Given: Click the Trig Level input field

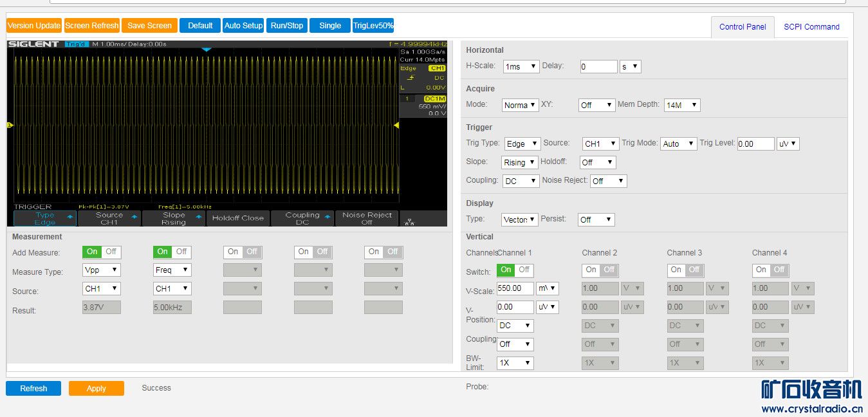Looking at the screenshot, I should (755, 144).
